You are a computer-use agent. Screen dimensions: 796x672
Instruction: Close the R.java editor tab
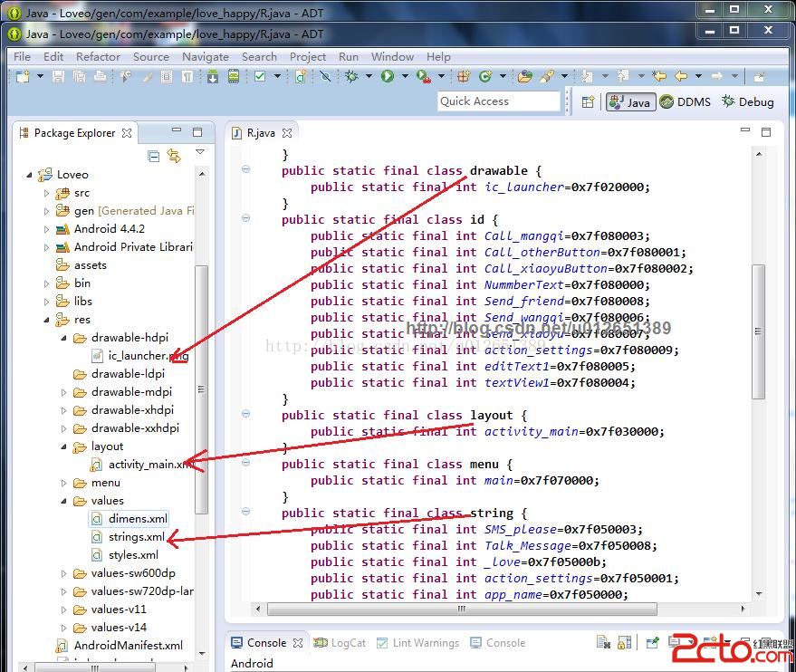point(287,133)
